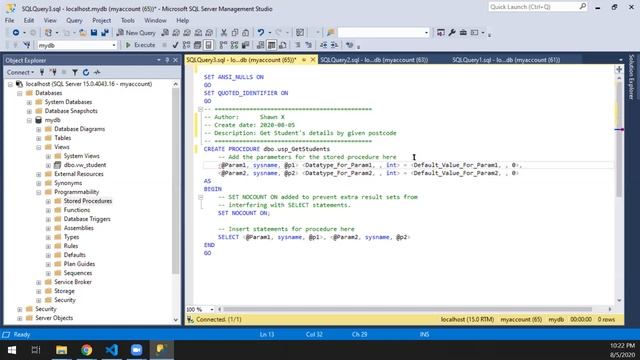Image resolution: width=640 pixels, height=360 pixels.
Task: Open the Find combo box dropdown in the toolbar
Action: pos(427,33)
